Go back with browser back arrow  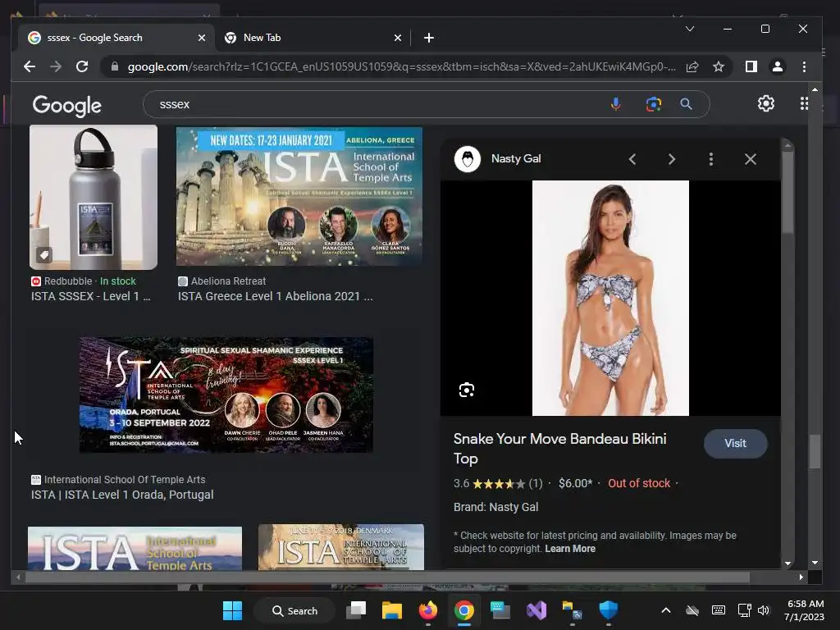30,66
